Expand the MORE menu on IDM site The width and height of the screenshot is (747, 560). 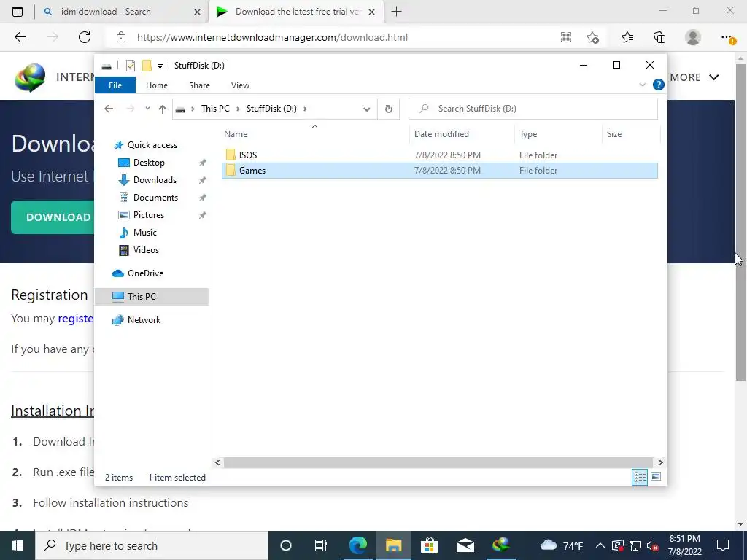[x=694, y=77]
